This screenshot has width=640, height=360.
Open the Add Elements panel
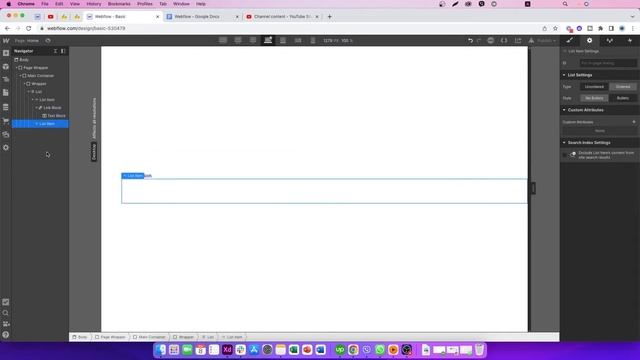pyautogui.click(x=6, y=53)
